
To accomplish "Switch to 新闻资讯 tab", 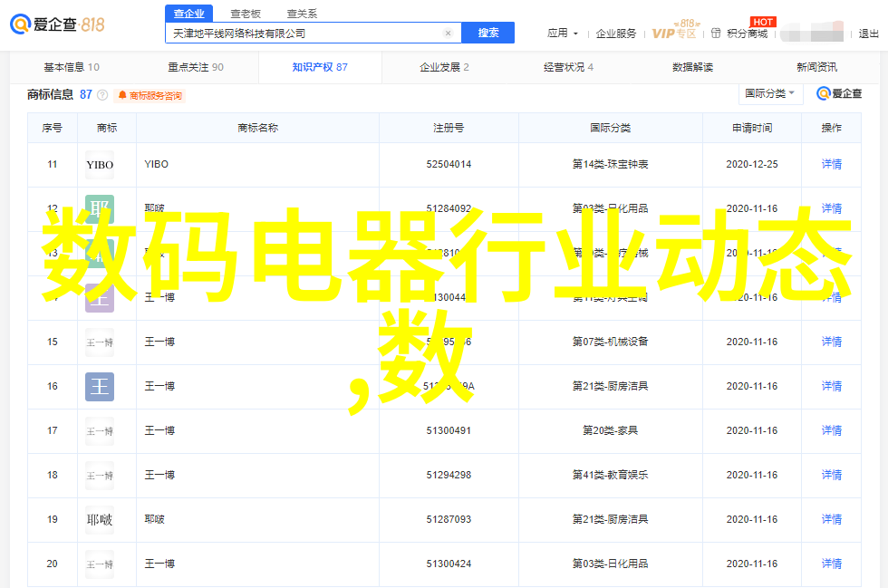I will click(x=816, y=67).
